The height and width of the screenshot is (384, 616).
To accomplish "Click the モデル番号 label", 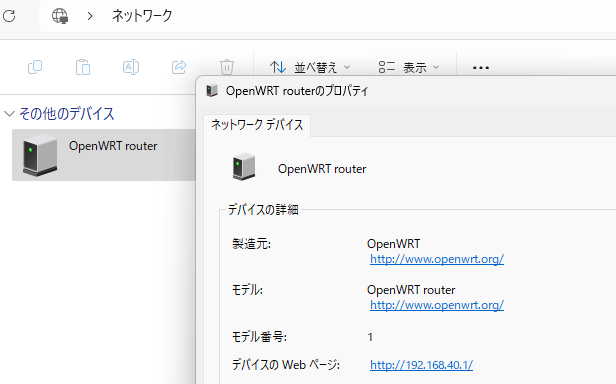I will click(x=259, y=337).
